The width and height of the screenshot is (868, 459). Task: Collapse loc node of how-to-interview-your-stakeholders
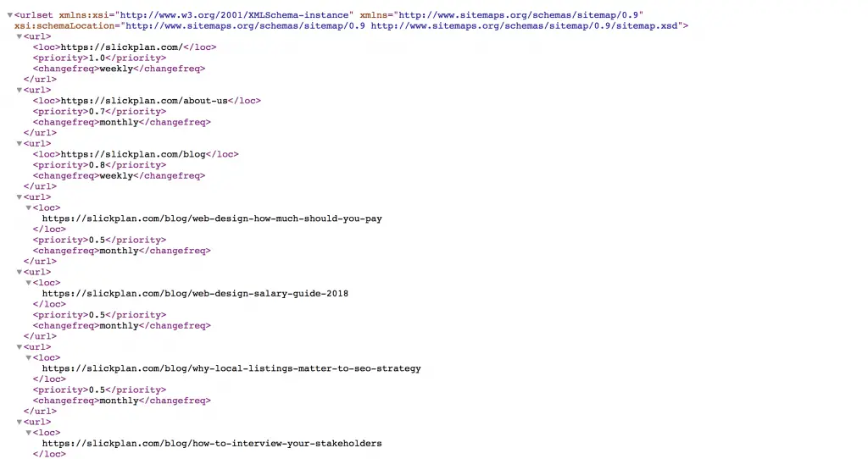[x=28, y=433]
